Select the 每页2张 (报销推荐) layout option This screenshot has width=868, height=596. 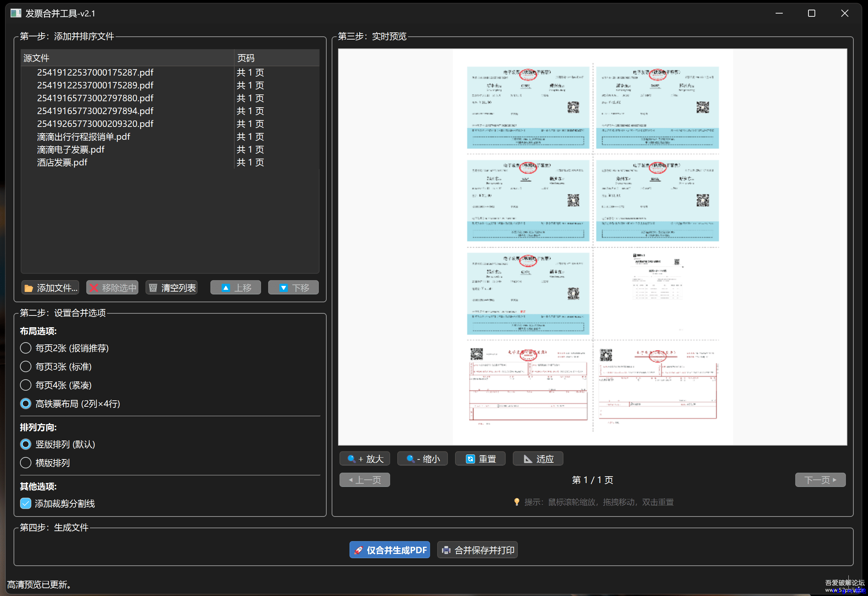point(25,348)
